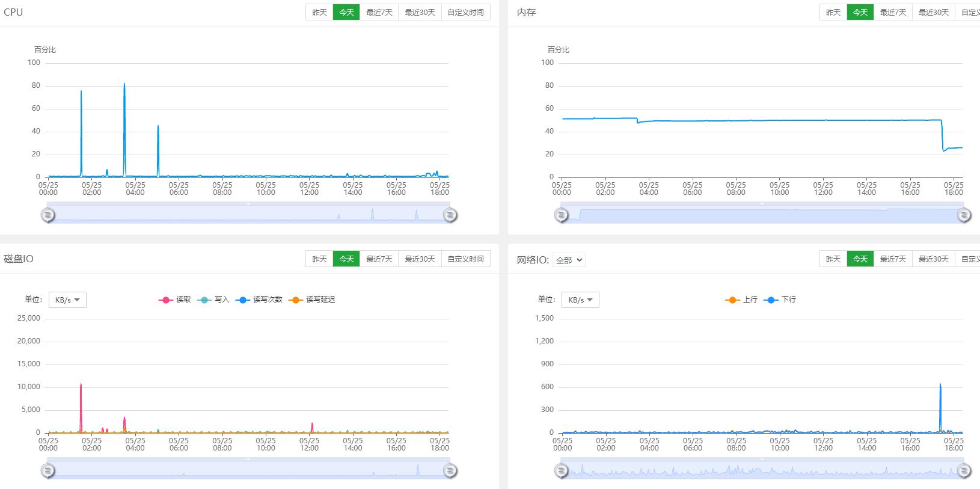Select 最近7天 tab in 内存 panel
Image resolution: width=980 pixels, height=489 pixels.
pyautogui.click(x=893, y=12)
